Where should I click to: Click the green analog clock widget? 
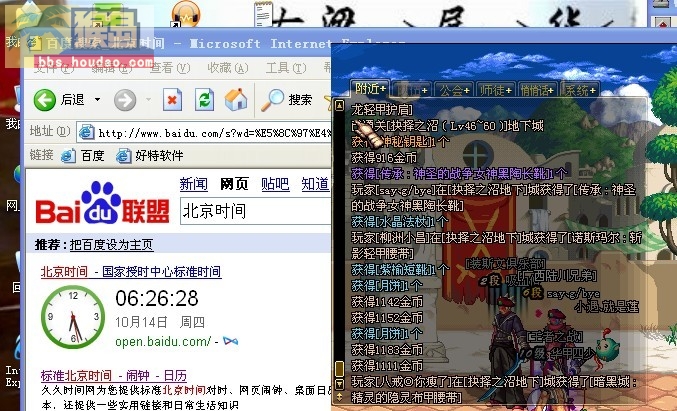tap(73, 317)
